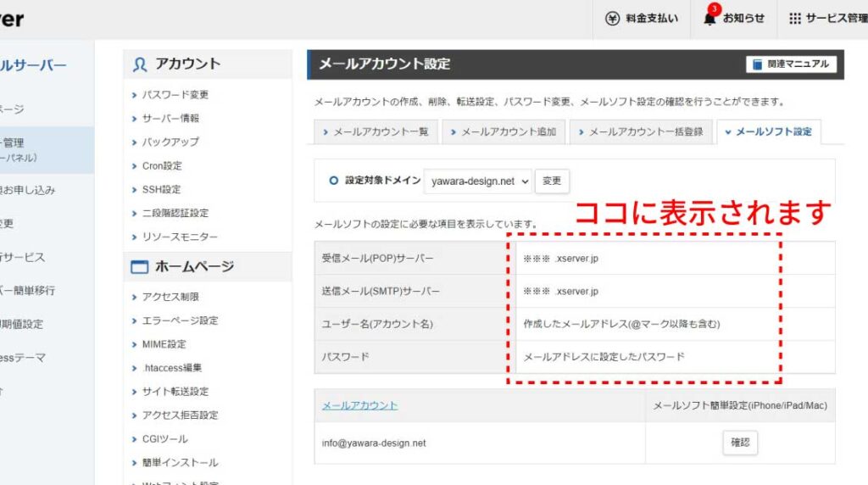Click the yen circle icon beside 料金支払い
Screen dimensions: 868x485
click(612, 19)
